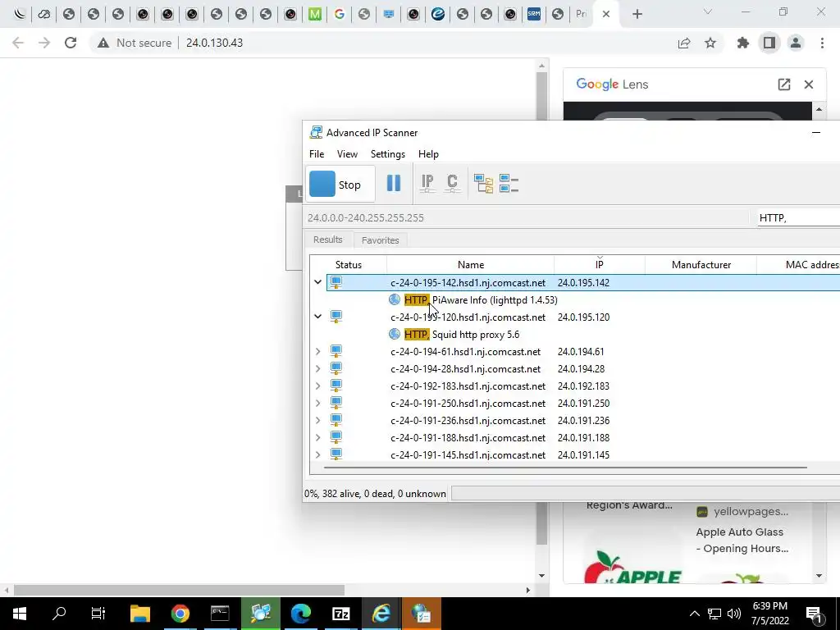Click the Collapse all toolbar icon
Image resolution: width=840 pixels, height=630 pixels.
pos(509,183)
